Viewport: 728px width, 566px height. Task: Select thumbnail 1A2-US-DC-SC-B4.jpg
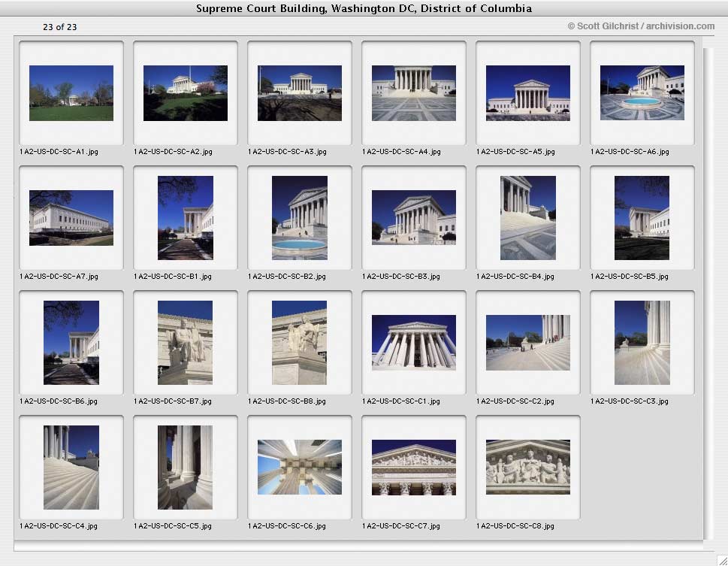coord(528,218)
